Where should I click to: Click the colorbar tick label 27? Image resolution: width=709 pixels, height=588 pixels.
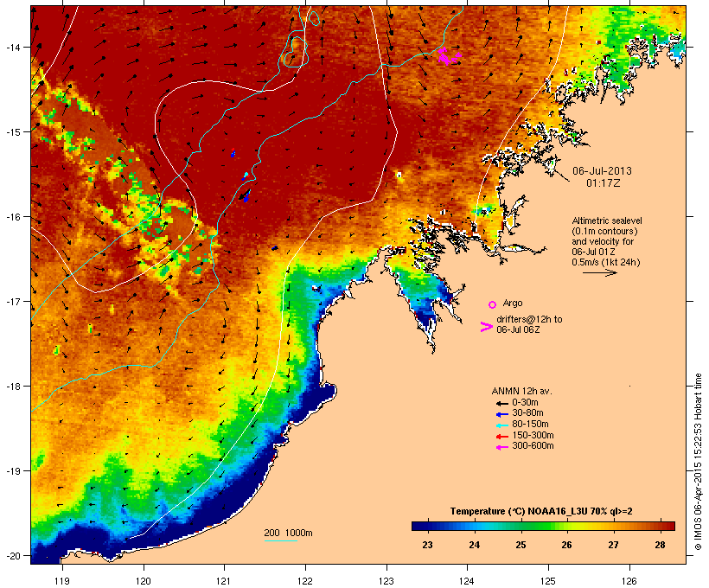click(613, 545)
